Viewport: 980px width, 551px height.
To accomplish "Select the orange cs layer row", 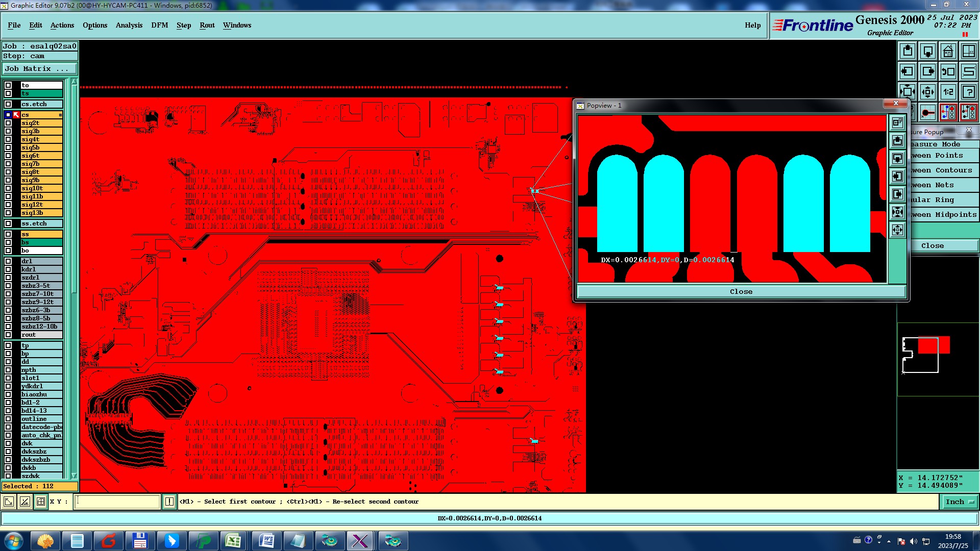I will coord(41,115).
